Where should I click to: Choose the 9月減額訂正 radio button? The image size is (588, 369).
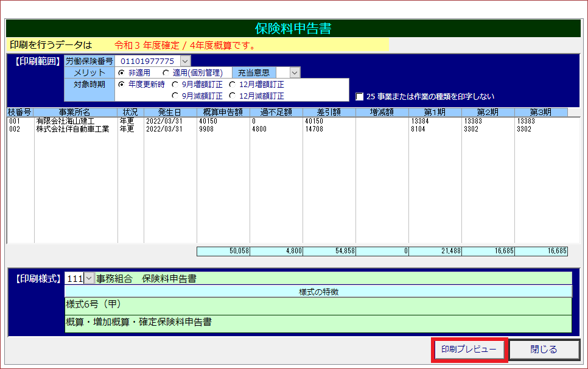(175, 96)
